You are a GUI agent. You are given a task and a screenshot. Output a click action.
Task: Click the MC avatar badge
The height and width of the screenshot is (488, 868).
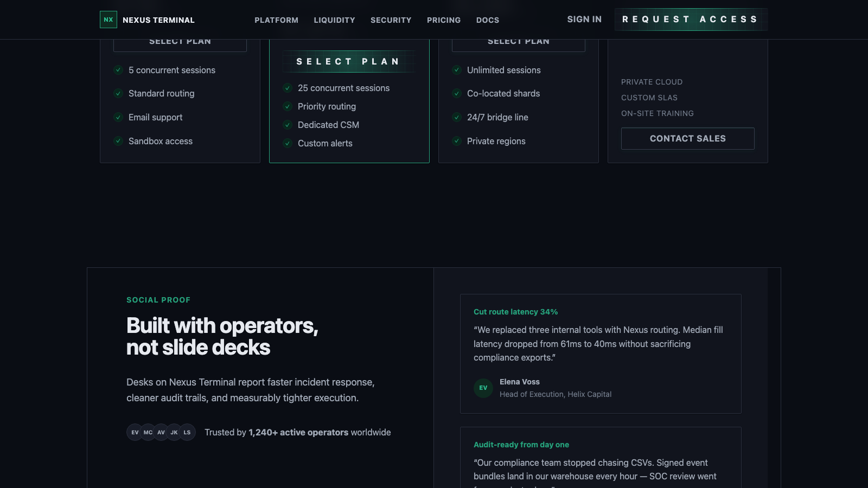(148, 432)
